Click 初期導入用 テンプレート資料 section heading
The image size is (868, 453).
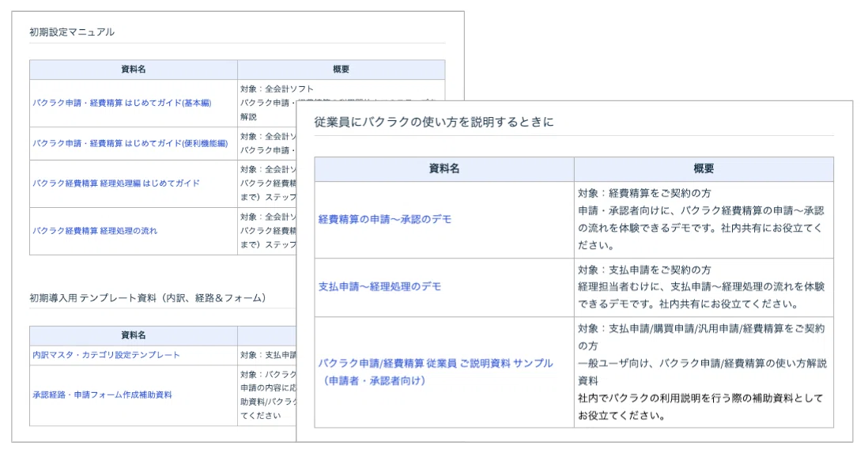(148, 298)
